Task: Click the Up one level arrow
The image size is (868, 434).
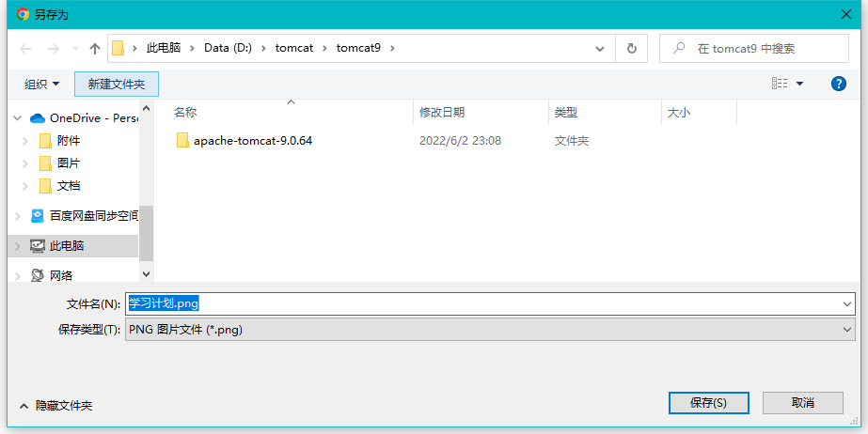Action: [x=94, y=49]
